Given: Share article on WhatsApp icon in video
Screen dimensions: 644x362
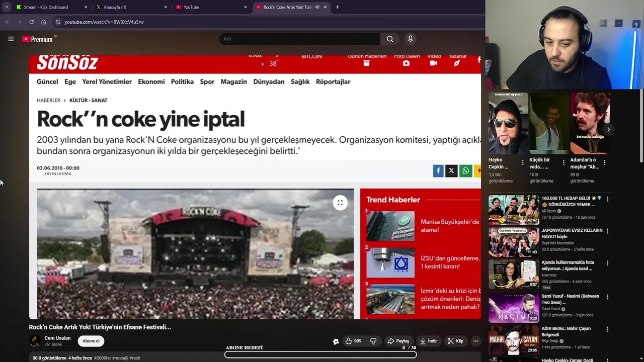Looking at the screenshot, I should click(x=465, y=171).
